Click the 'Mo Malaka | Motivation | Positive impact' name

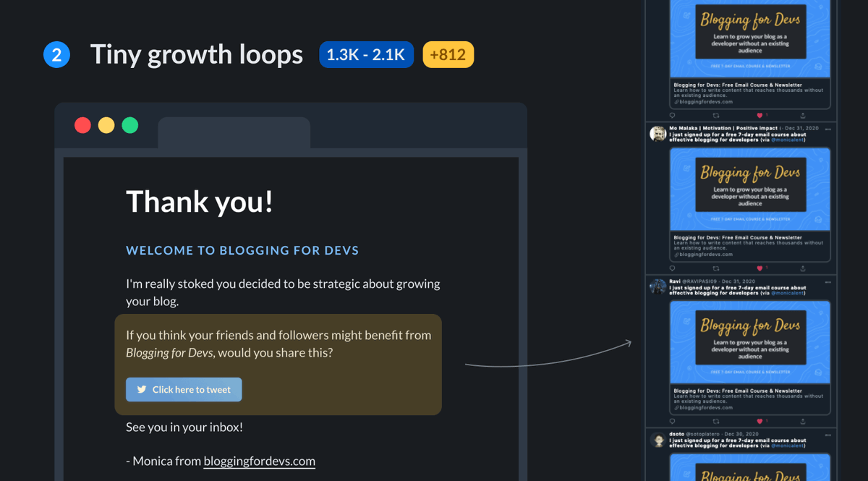tap(723, 128)
